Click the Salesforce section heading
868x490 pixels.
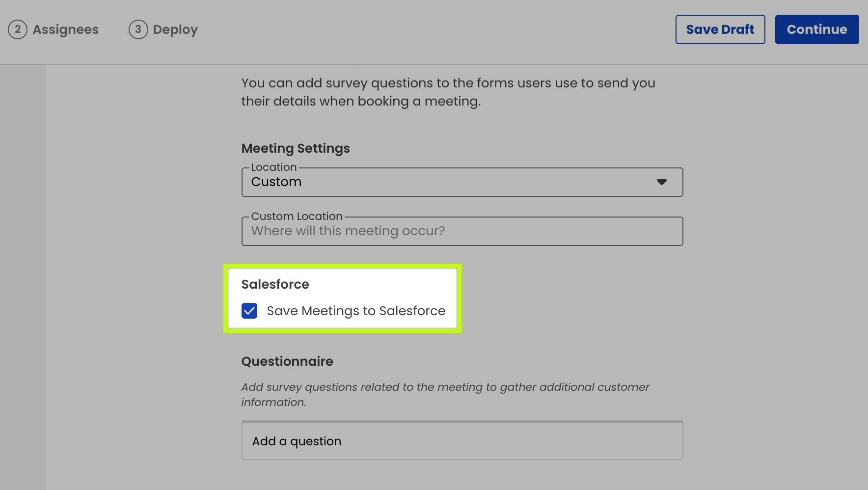point(275,284)
